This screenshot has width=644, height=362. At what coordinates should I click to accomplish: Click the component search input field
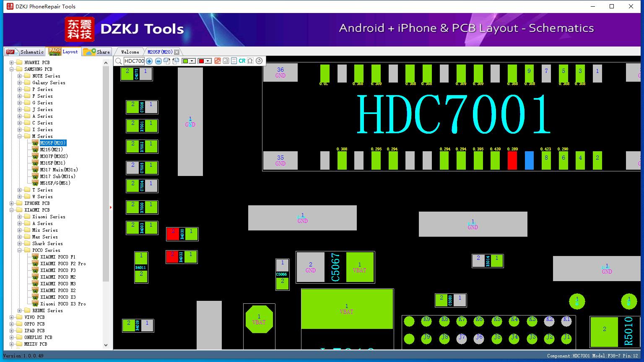coord(134,61)
